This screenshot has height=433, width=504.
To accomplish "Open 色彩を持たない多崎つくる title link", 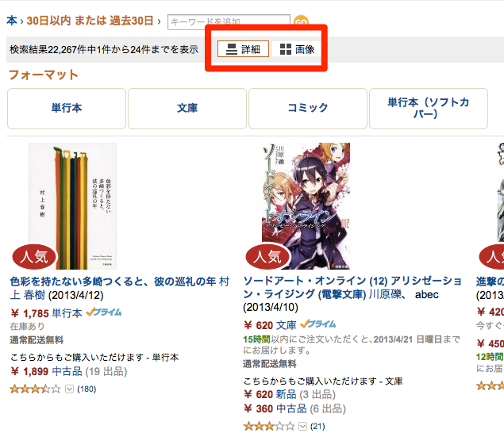I will tap(113, 282).
